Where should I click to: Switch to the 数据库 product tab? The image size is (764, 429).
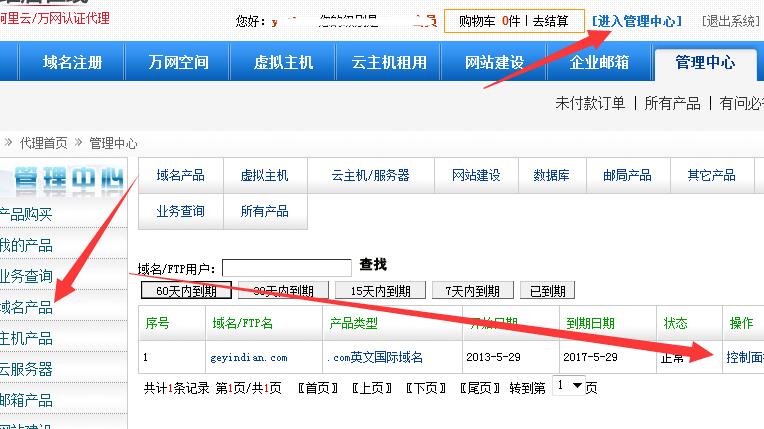coord(551,175)
